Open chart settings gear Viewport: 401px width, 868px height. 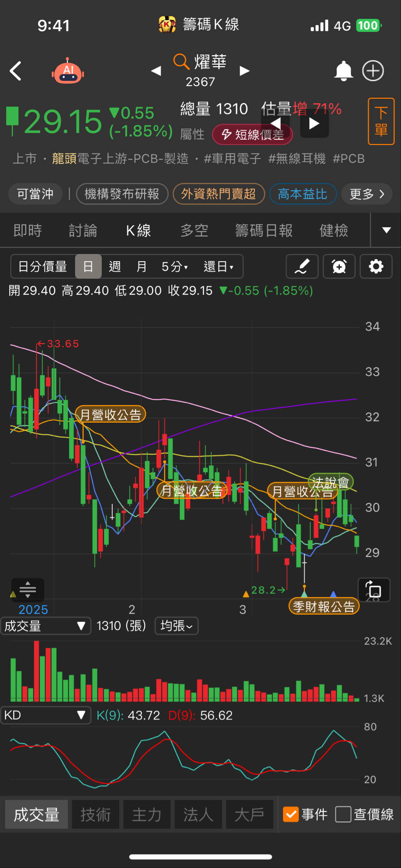376,267
